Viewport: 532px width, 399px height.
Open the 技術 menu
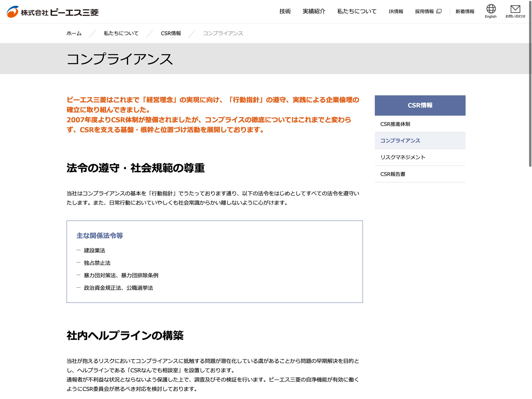click(285, 11)
